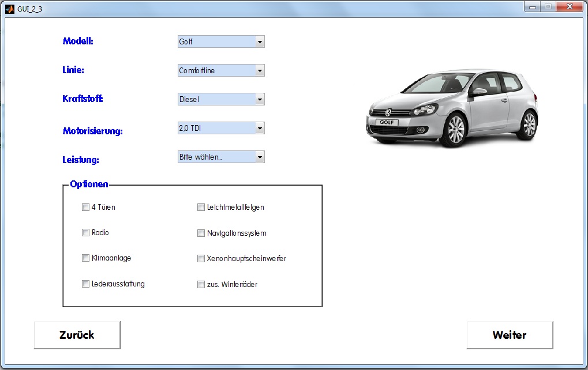Open the Kraftstoff dropdown showing Diesel
Viewport: 588px width, 370px height.
(x=221, y=100)
